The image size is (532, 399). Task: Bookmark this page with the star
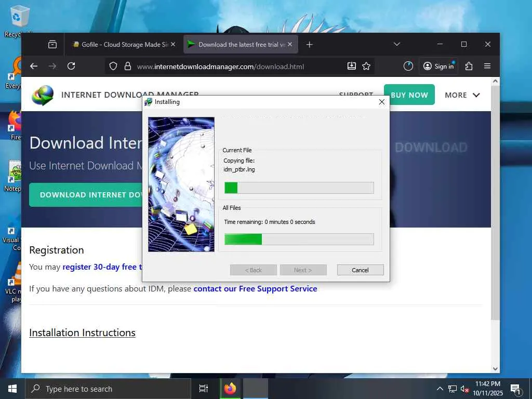366,66
